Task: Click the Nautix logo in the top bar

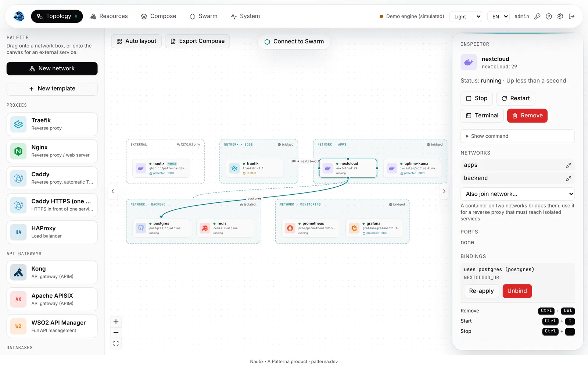Action: coord(19,16)
